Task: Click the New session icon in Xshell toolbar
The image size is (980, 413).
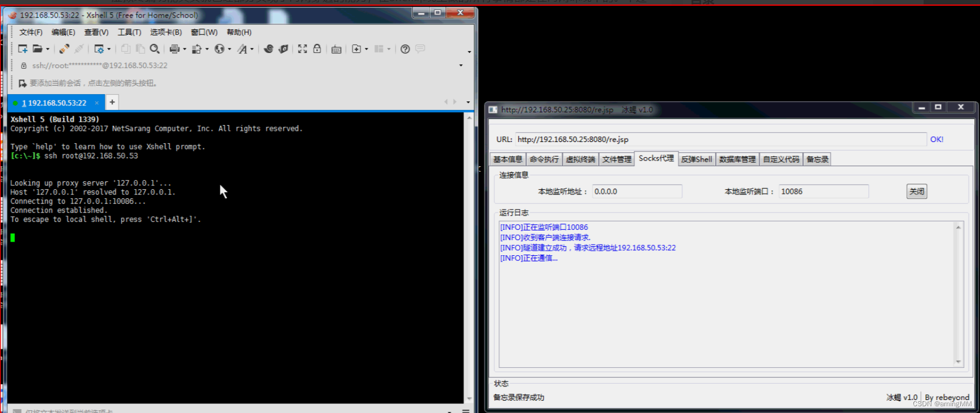Action: 23,49
